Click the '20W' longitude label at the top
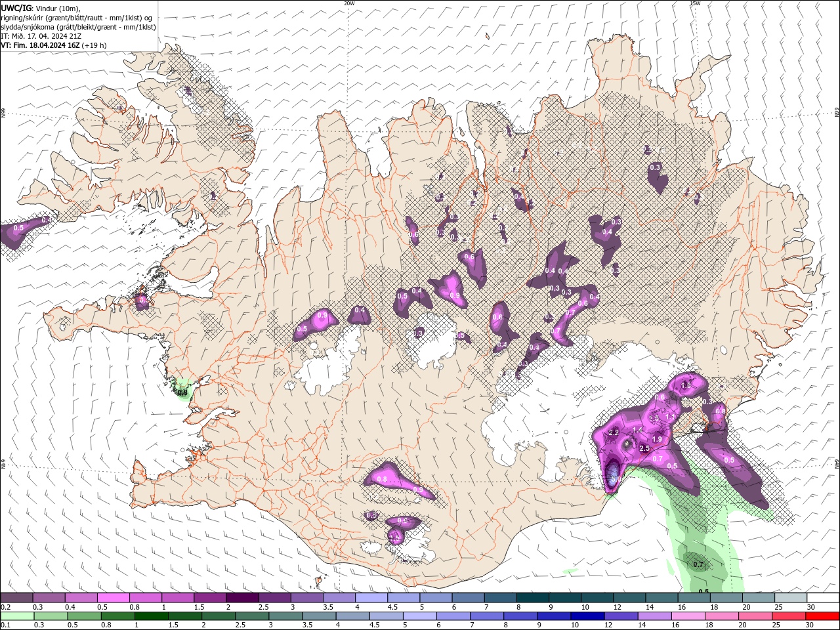The width and height of the screenshot is (840, 630). tap(349, 3)
